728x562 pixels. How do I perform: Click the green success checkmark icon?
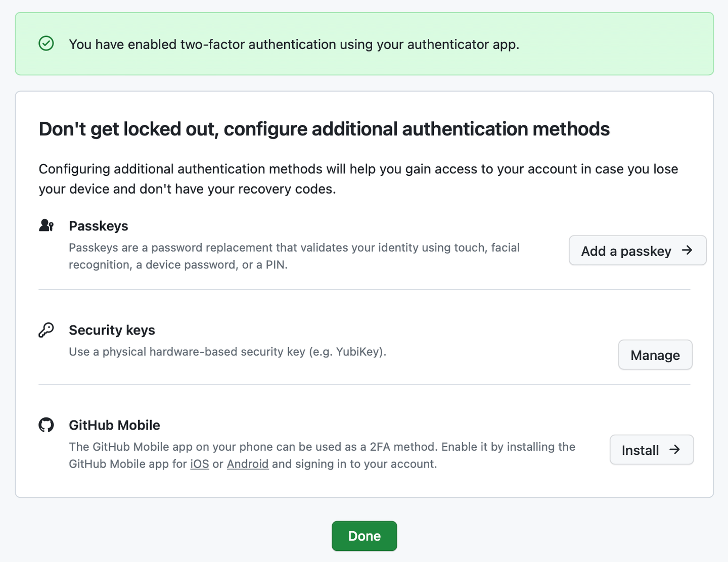[x=46, y=43]
